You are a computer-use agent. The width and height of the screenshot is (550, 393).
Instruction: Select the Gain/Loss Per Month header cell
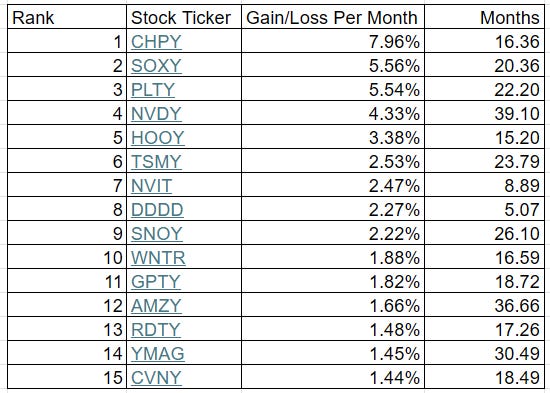(x=333, y=17)
